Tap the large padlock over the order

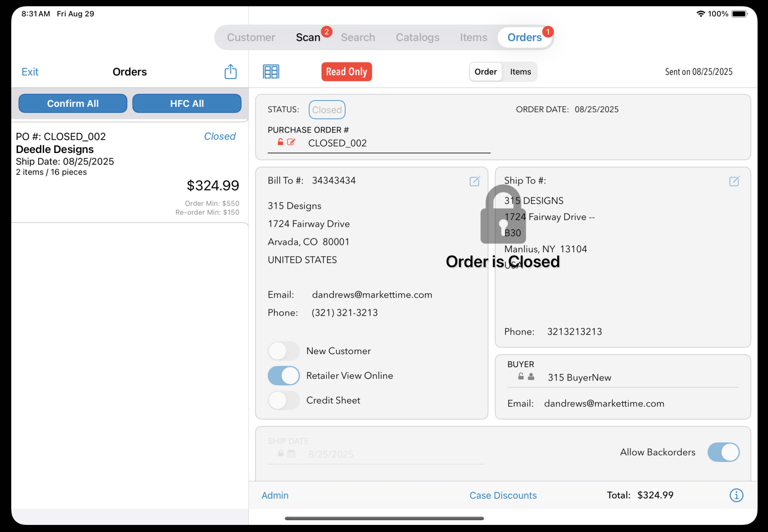[503, 214]
